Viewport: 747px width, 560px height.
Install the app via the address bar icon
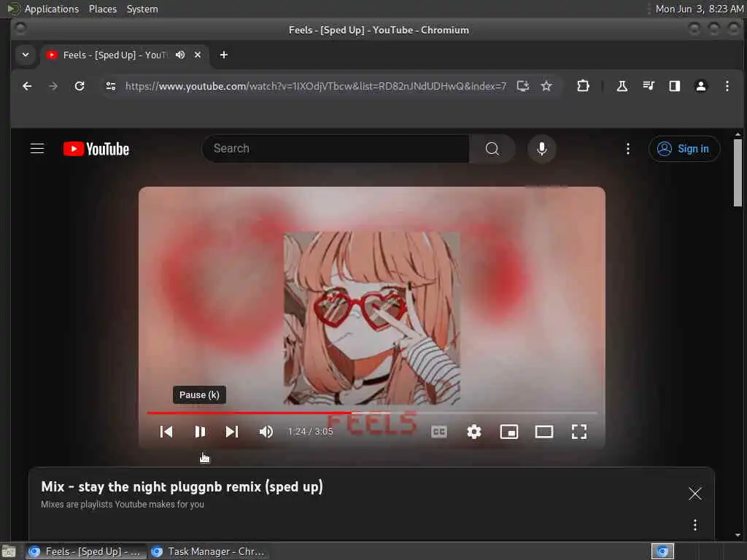pyautogui.click(x=523, y=86)
